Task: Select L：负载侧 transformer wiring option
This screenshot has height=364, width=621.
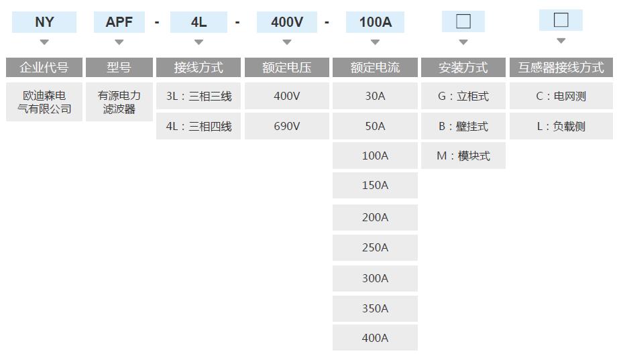Action: [561, 126]
